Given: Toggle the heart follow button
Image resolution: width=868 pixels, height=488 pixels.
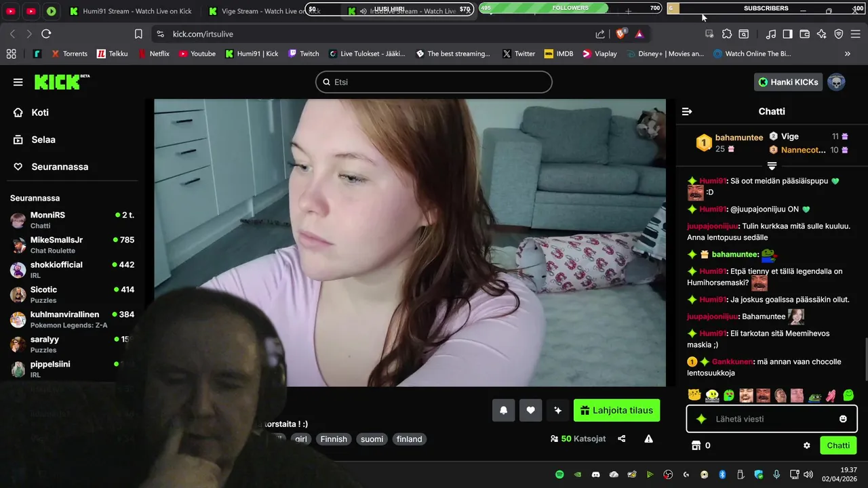Looking at the screenshot, I should click(x=530, y=410).
